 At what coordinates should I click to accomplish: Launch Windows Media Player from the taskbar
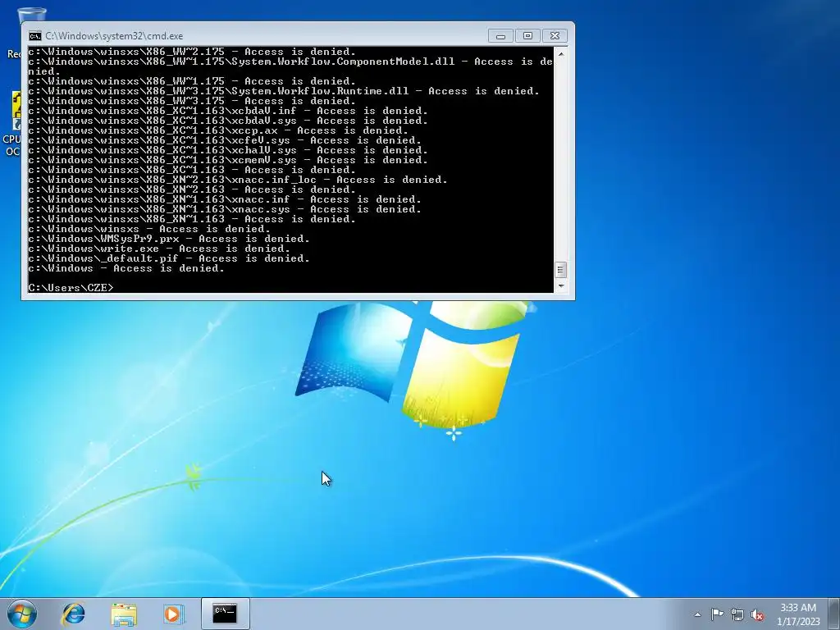click(x=174, y=614)
